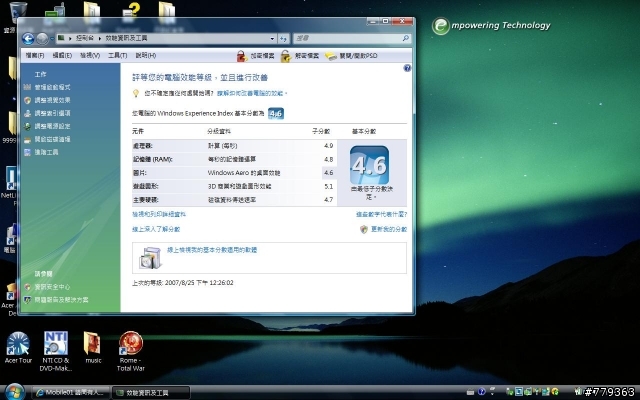
Task: Click the Update my score link
Action: (389, 229)
